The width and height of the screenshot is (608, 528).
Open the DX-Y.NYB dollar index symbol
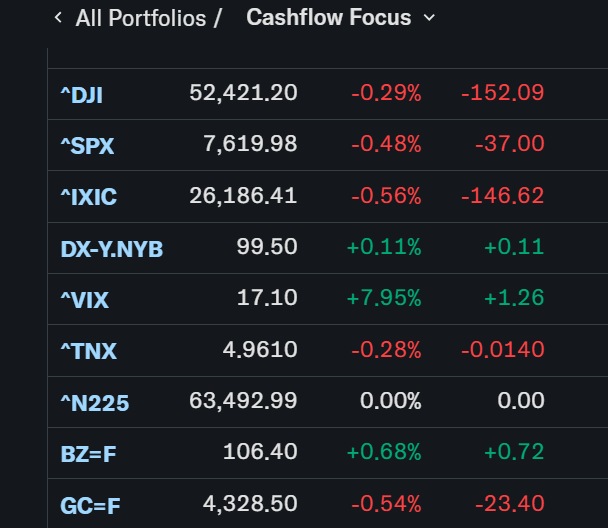tap(112, 249)
